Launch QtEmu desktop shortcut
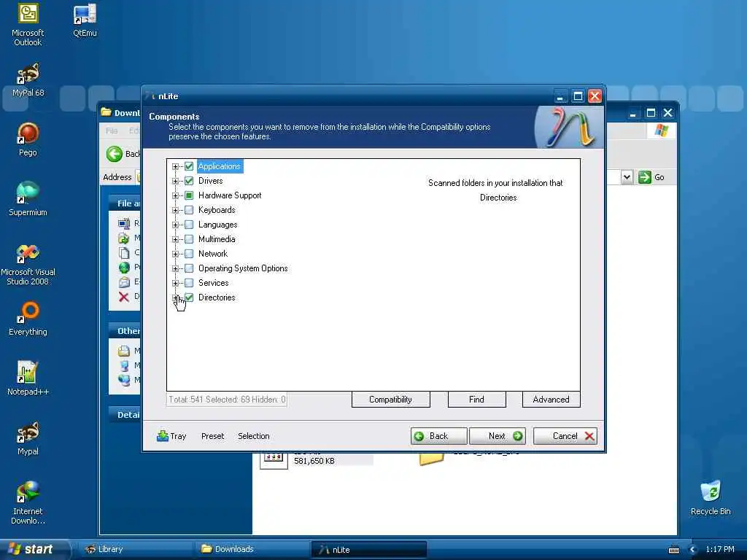This screenshot has height=560, width=747. click(x=85, y=20)
